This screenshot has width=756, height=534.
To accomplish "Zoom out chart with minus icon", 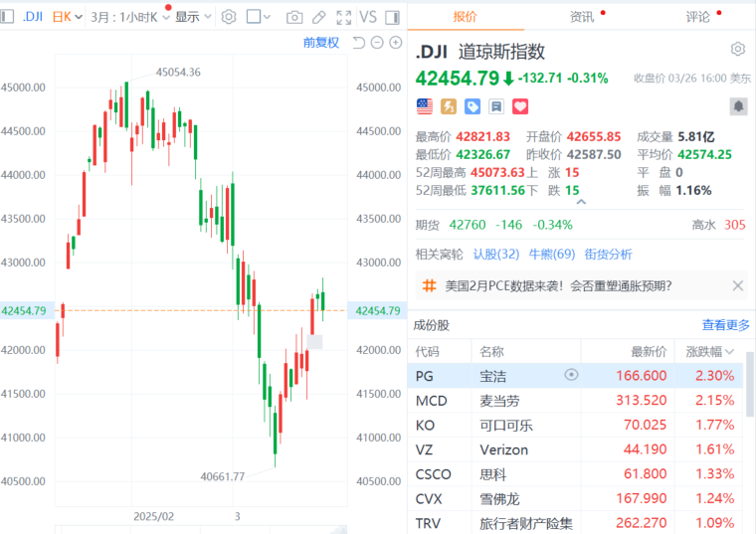I will click(377, 43).
